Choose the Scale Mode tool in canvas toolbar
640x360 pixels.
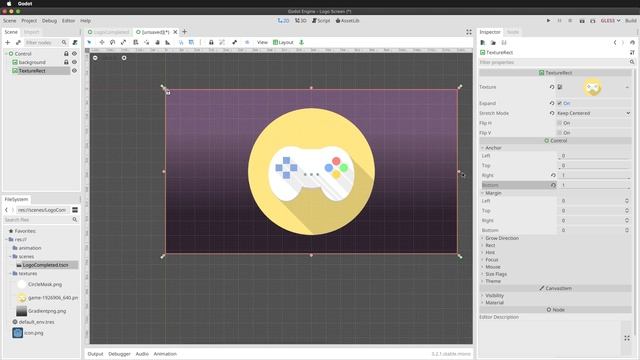123,42
